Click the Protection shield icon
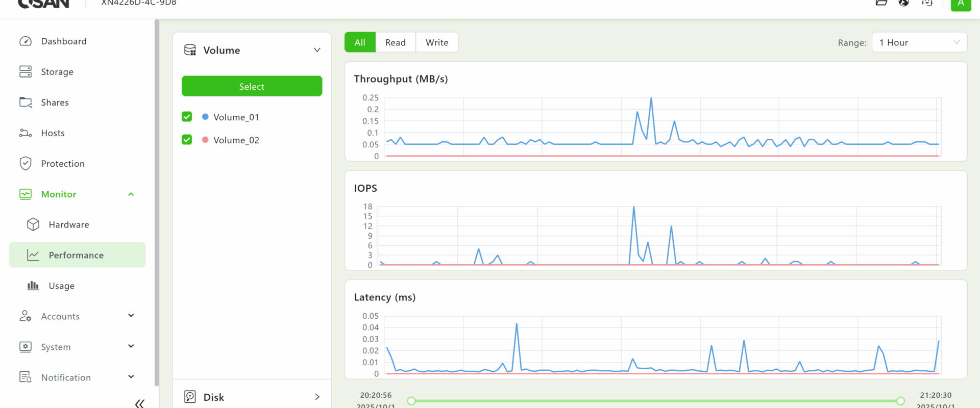Image resolution: width=980 pixels, height=408 pixels. (26, 164)
